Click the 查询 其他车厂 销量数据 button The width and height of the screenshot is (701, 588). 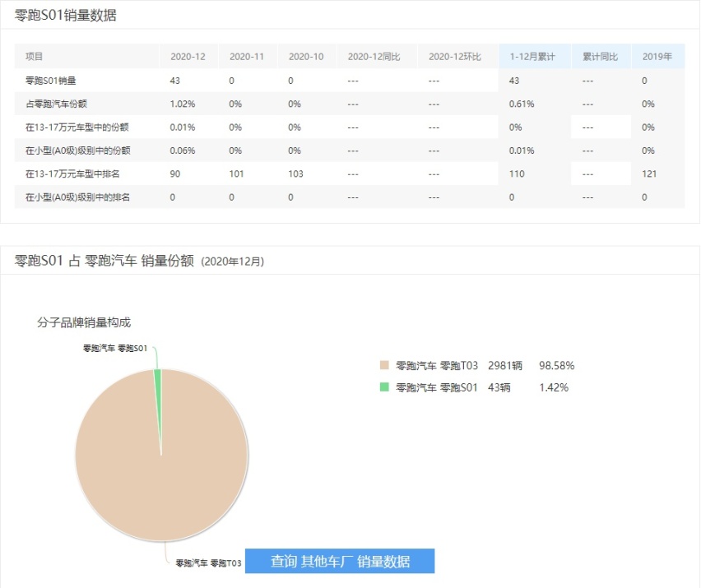click(x=340, y=561)
